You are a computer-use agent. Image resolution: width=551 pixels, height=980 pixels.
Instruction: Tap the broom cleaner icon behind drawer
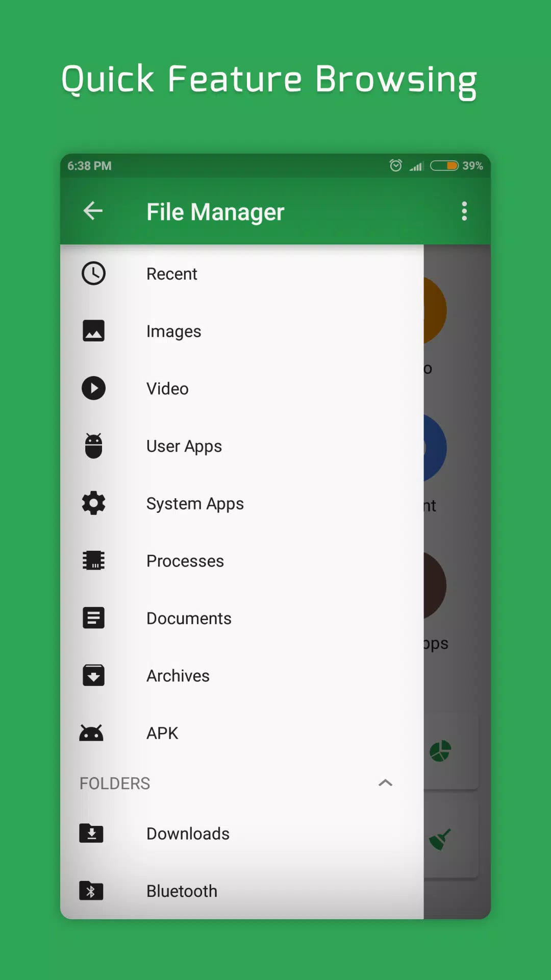[x=440, y=839]
